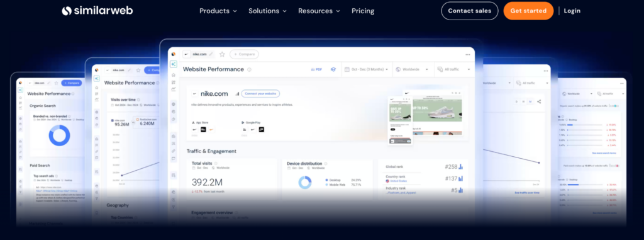Click the device distribution donut chart
644x240 pixels.
click(x=305, y=182)
